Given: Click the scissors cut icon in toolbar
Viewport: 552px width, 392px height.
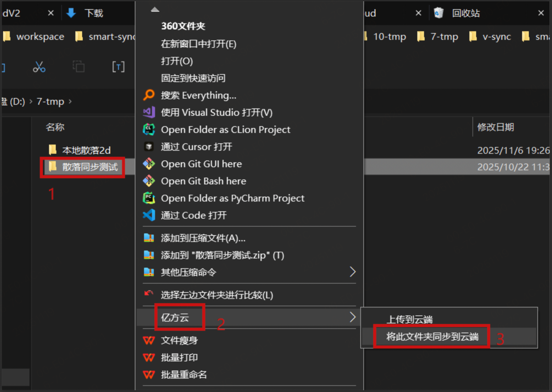Looking at the screenshot, I should [39, 66].
